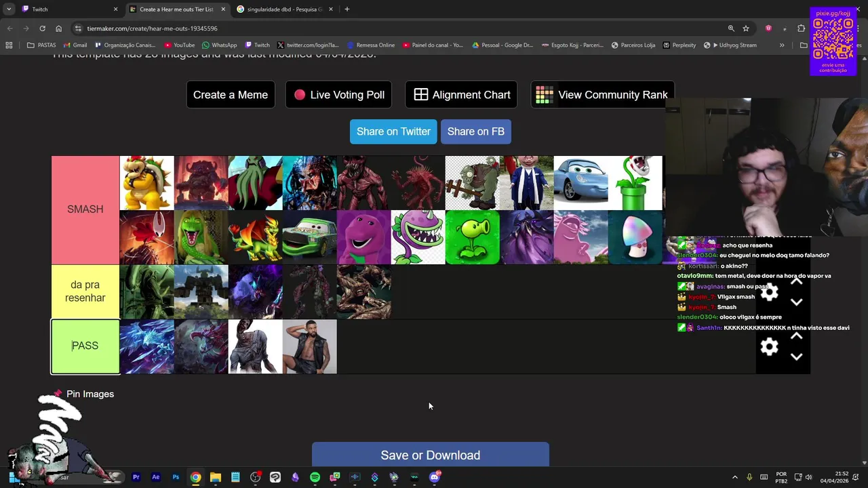This screenshot has width=868, height=488.
Task: Show more bookmarks chevron
Action: 782,45
